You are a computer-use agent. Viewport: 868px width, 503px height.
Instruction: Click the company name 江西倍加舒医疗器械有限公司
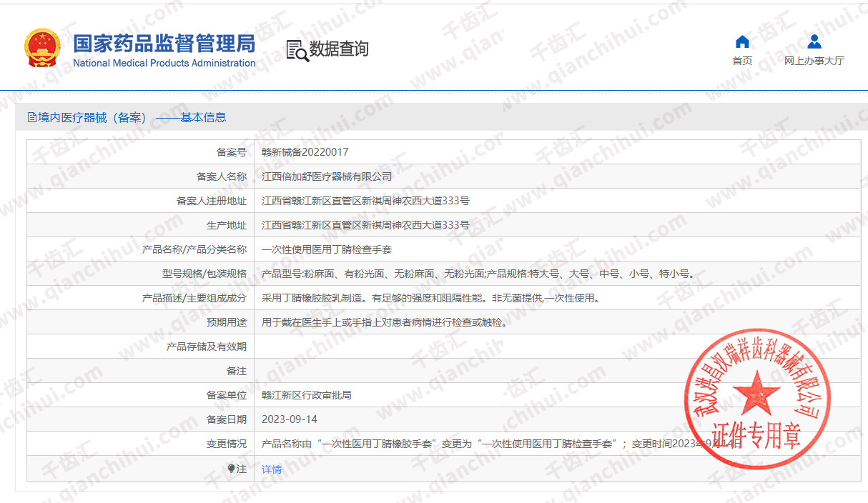[x=327, y=176]
